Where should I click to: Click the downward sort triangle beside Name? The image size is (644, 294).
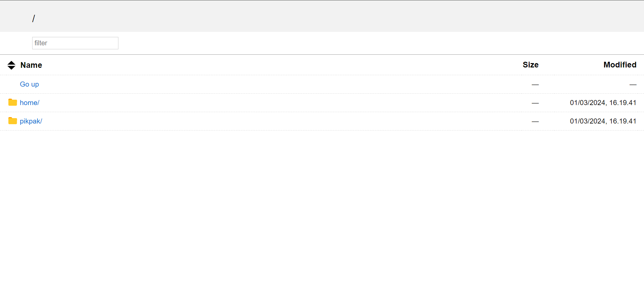point(11,67)
